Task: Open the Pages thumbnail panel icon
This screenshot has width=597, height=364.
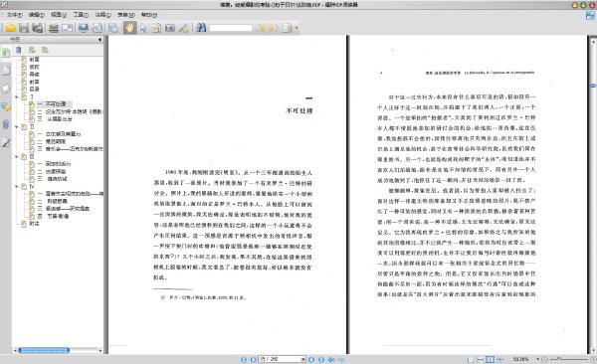Action: pos(6,71)
